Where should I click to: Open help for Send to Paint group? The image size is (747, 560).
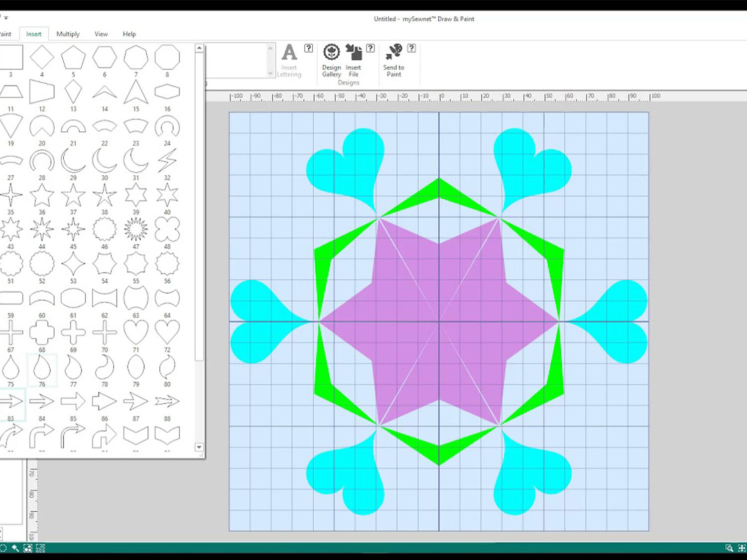(x=411, y=48)
